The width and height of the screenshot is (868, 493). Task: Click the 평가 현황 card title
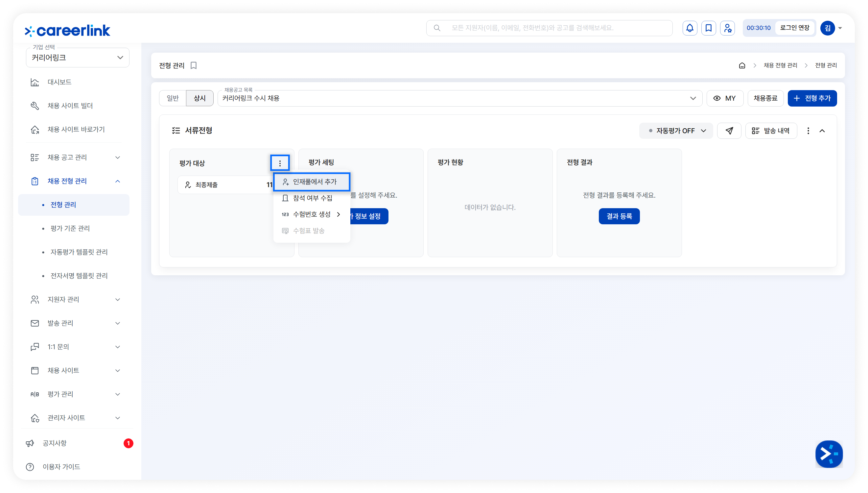pyautogui.click(x=450, y=162)
